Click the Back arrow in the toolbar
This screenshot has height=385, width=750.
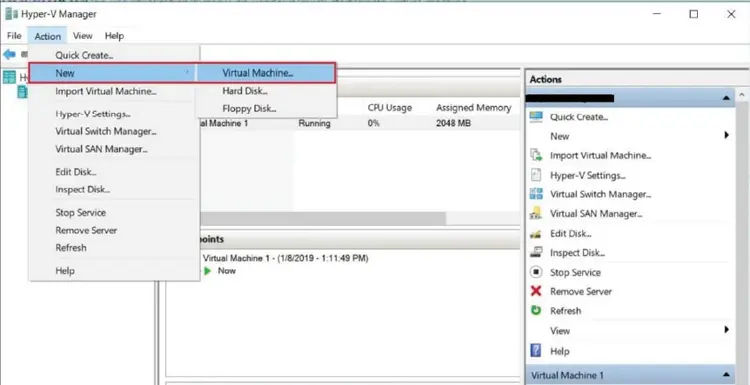pyautogui.click(x=9, y=55)
